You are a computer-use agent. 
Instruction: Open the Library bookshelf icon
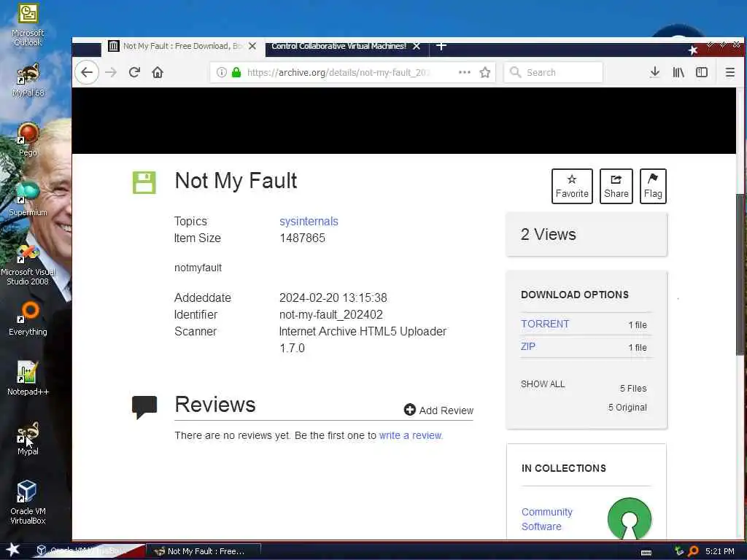coord(678,72)
